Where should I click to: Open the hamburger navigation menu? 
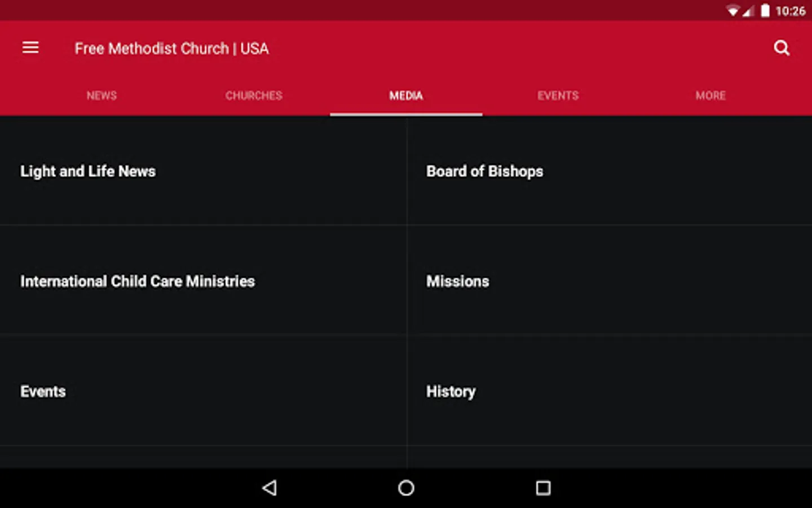(x=30, y=48)
